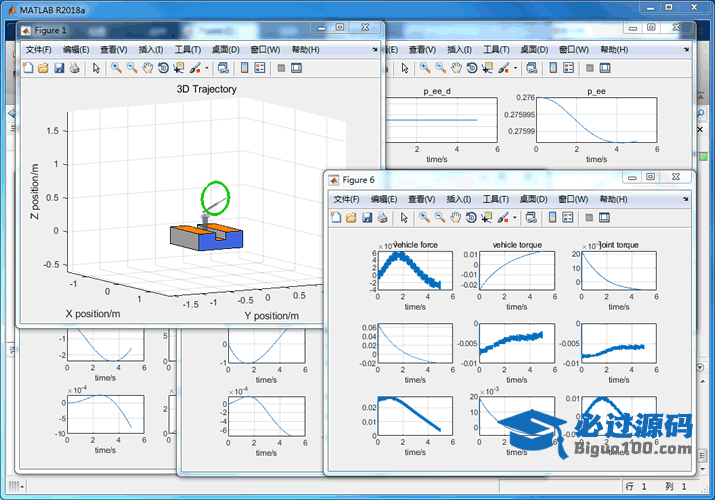Enable Zoom Out tool in Figure 1
This screenshot has height=500, width=715.
tap(132, 68)
